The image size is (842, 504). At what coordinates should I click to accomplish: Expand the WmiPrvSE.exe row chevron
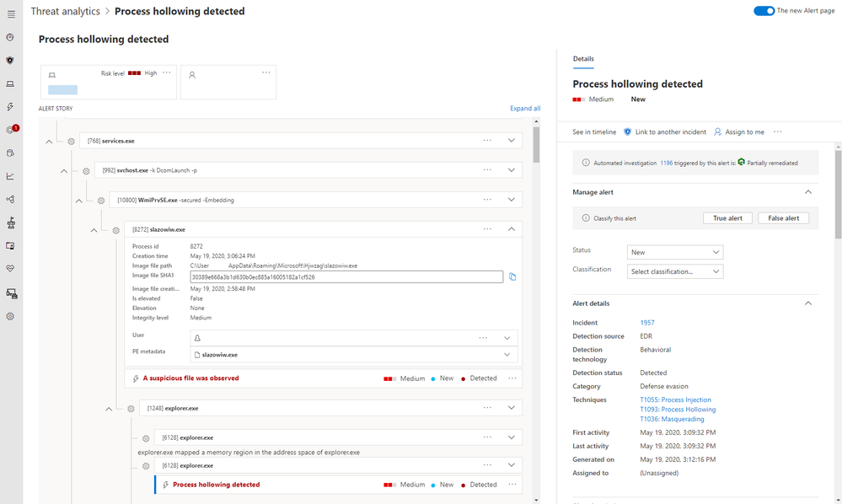click(x=512, y=200)
